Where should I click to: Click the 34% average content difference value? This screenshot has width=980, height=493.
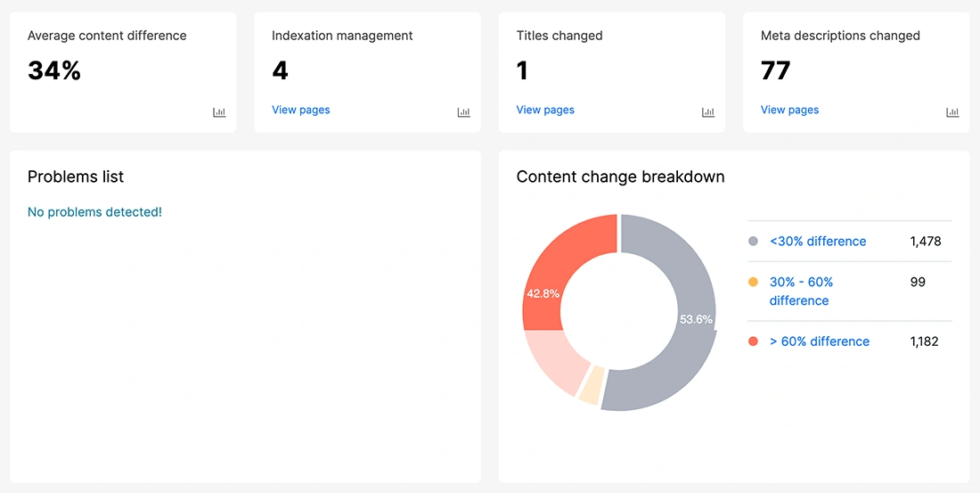54,71
